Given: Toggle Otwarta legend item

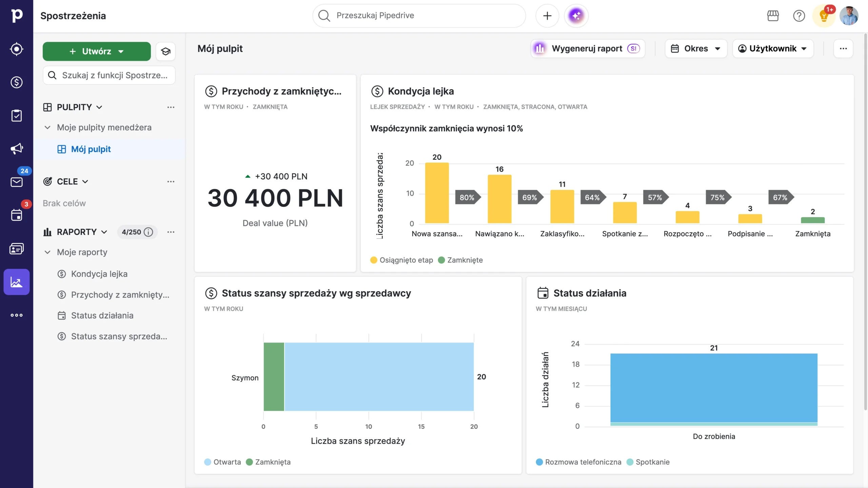Looking at the screenshot, I should coord(223,462).
